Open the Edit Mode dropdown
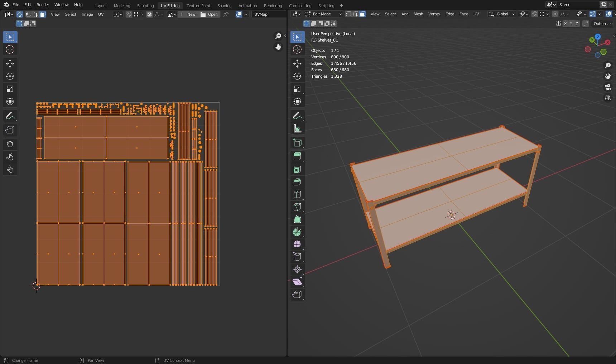 [324, 14]
